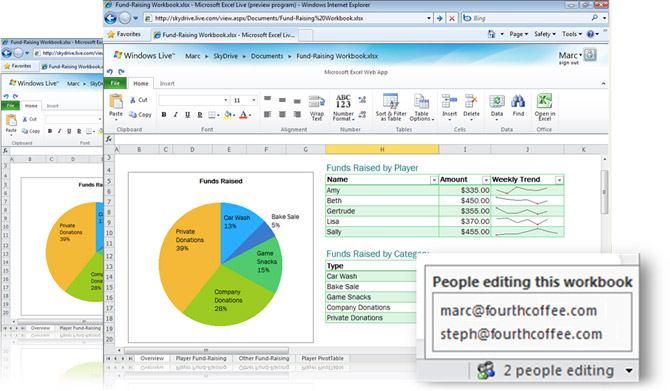The width and height of the screenshot is (670, 391).
Task: Switch to Player PivotTable sheet tab
Action: tap(322, 359)
